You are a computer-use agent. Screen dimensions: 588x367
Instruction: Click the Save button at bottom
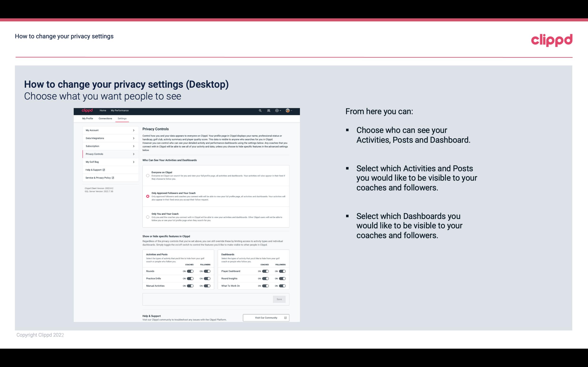tap(279, 299)
